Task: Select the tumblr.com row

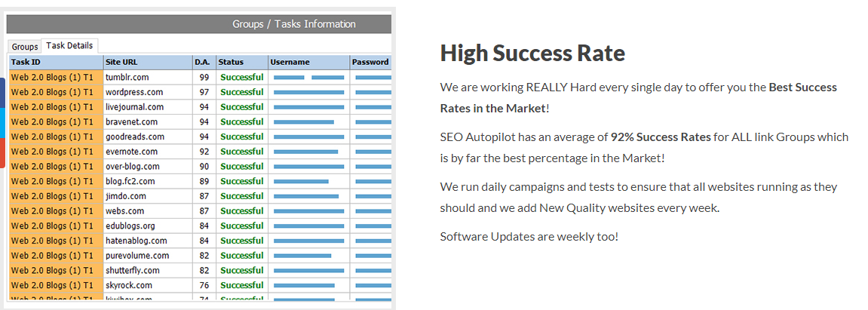Action: [x=127, y=77]
